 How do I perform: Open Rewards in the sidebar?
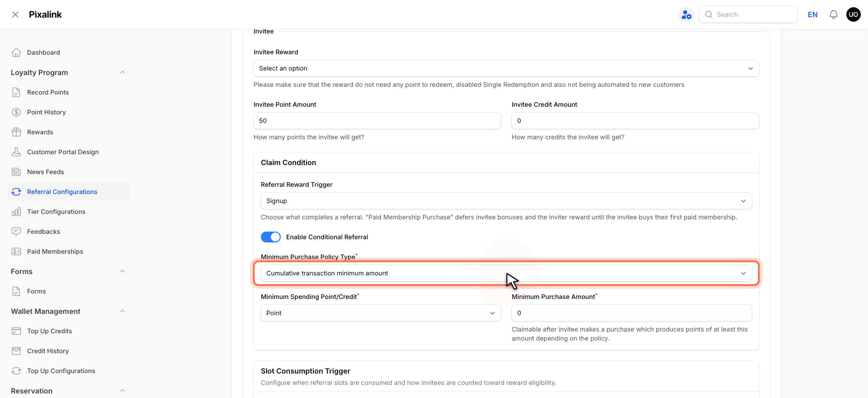69,132
